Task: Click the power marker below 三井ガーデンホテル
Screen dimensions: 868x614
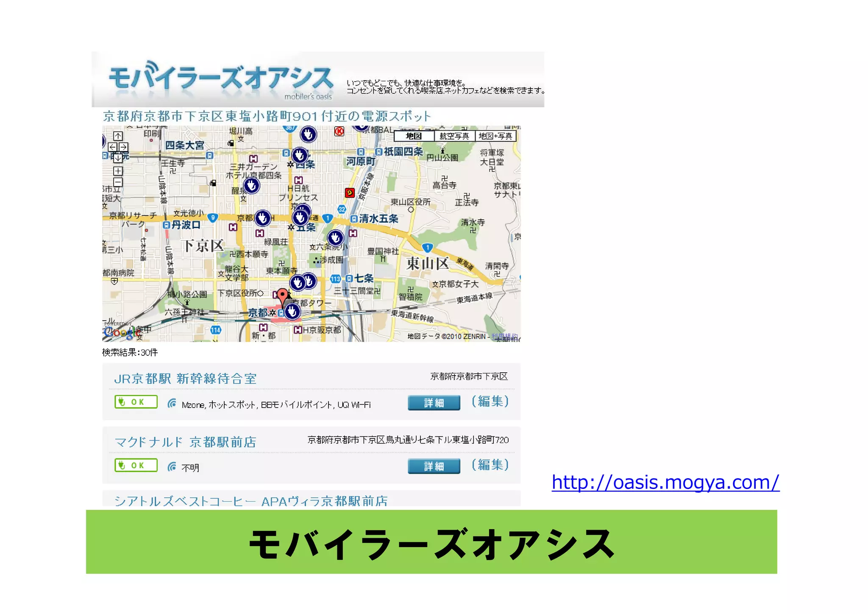Action: 251,185
